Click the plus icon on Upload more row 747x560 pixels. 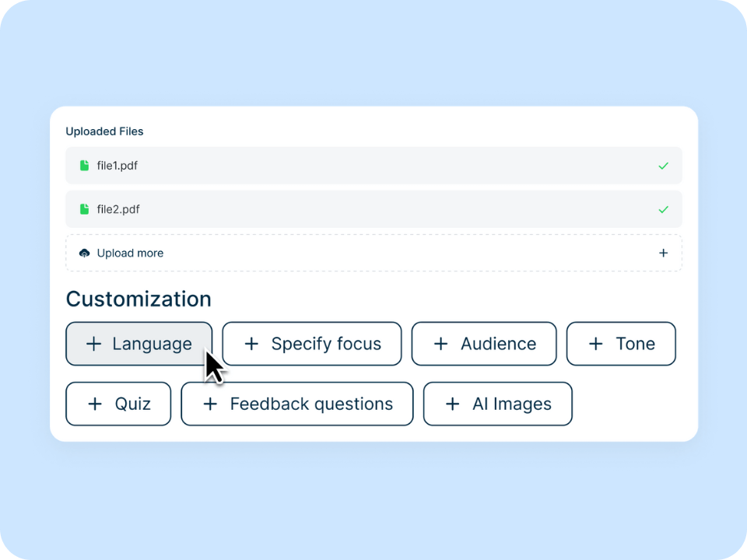click(664, 252)
